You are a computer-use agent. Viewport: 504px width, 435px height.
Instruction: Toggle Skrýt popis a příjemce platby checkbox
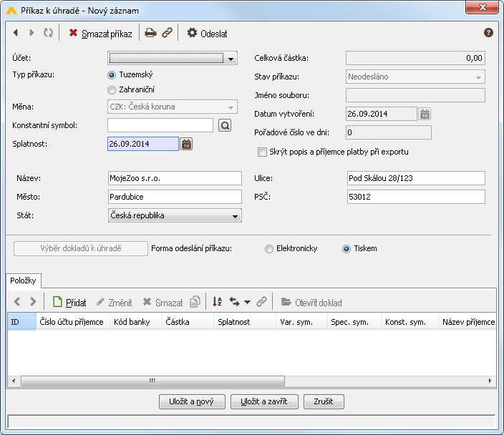click(262, 152)
